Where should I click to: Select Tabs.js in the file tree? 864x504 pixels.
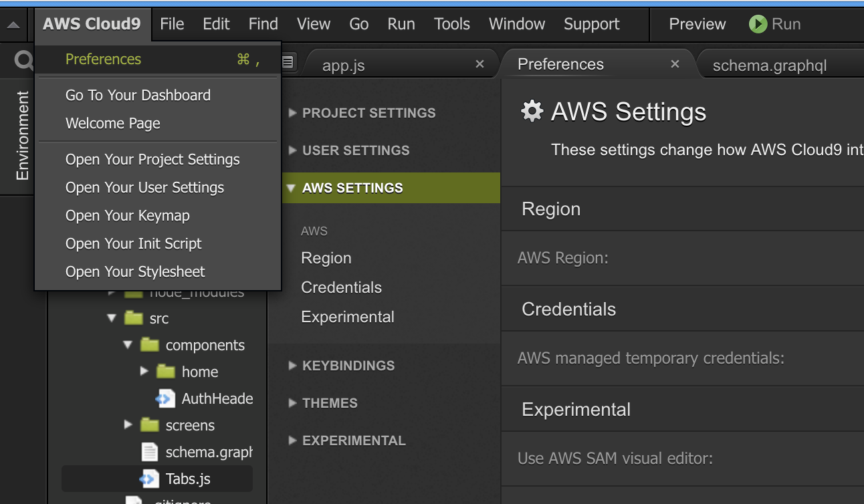tap(157, 479)
